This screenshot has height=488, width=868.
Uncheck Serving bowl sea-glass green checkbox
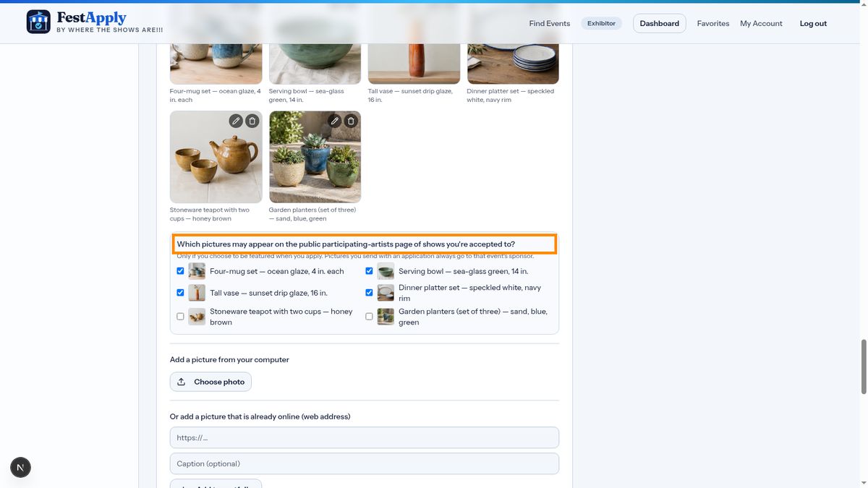(x=369, y=271)
